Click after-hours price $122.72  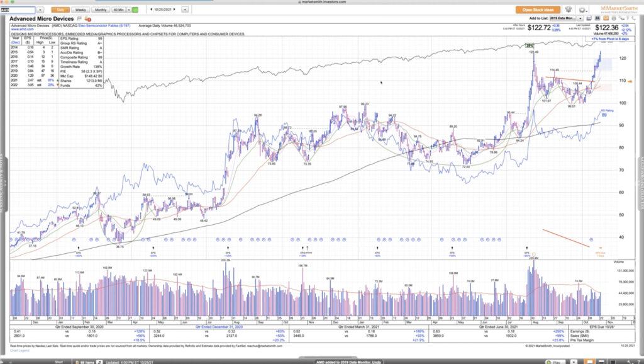pyautogui.click(x=538, y=28)
